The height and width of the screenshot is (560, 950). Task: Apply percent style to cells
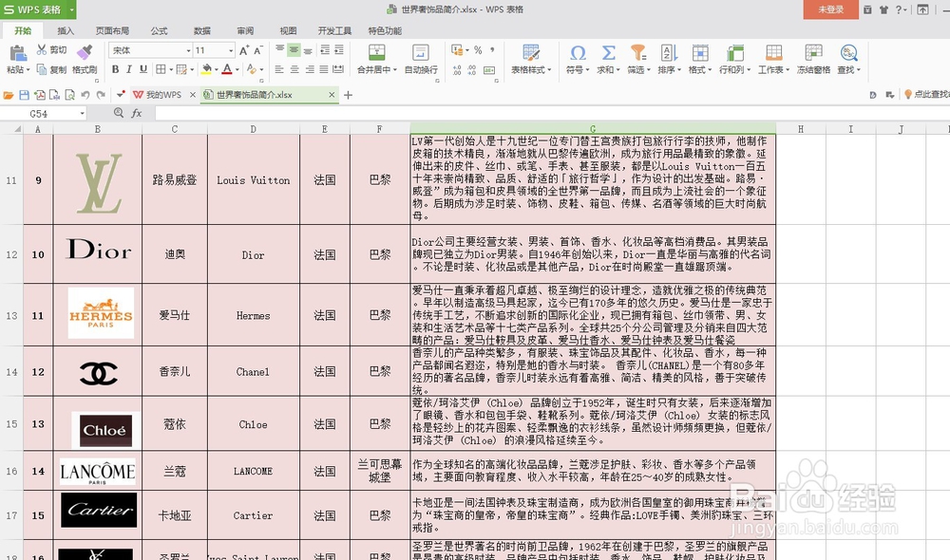click(478, 50)
